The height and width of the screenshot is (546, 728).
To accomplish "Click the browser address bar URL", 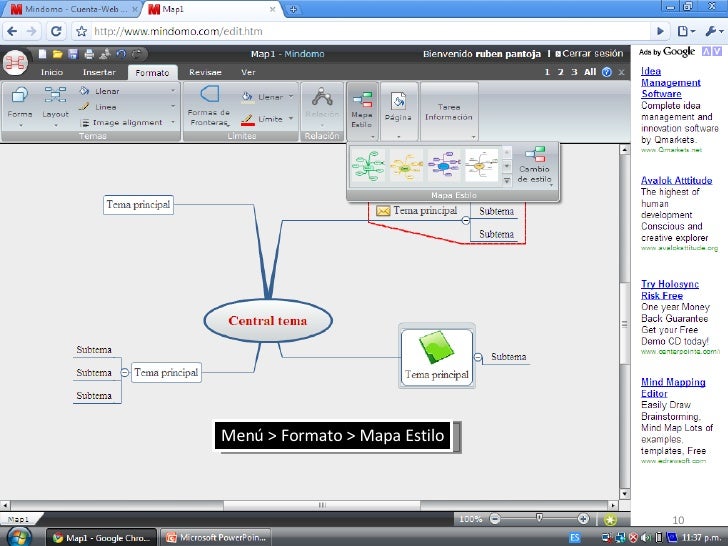I will point(178,31).
